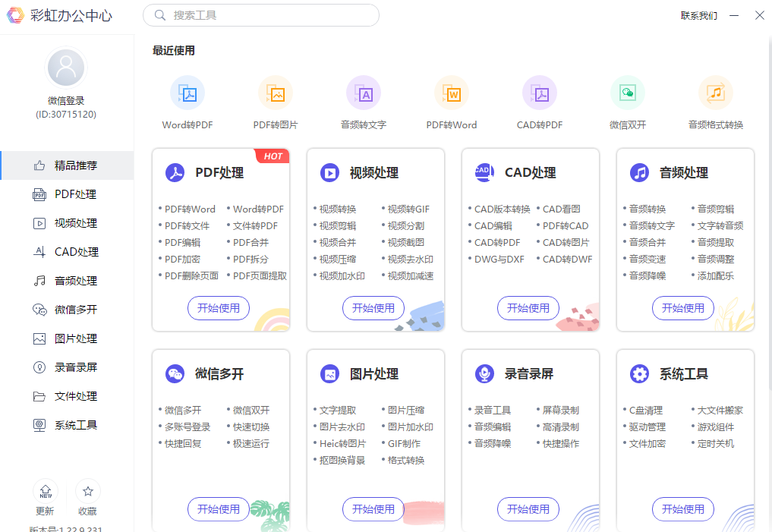The image size is (772, 532).
Task: Select 系统工具 in the sidebar
Action: 67,425
